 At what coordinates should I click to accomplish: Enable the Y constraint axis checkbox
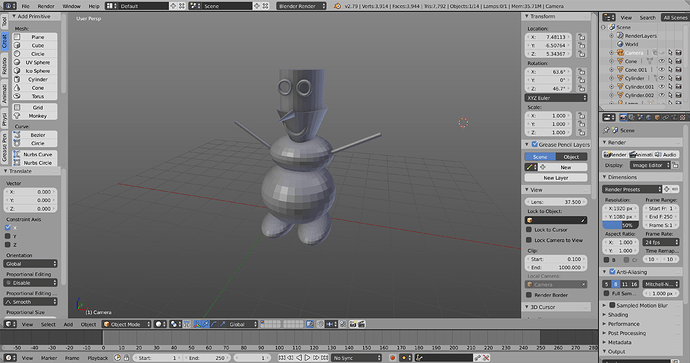pos(7,236)
